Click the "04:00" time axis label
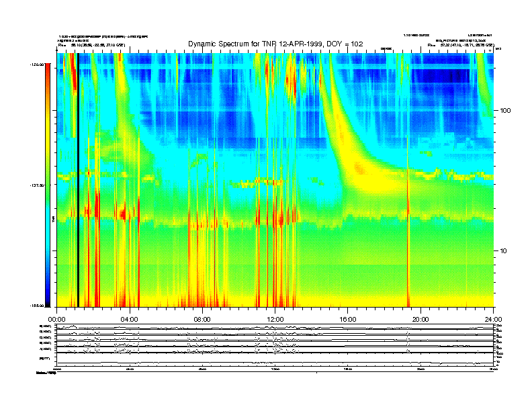The height and width of the screenshot is (411, 532). click(130, 320)
